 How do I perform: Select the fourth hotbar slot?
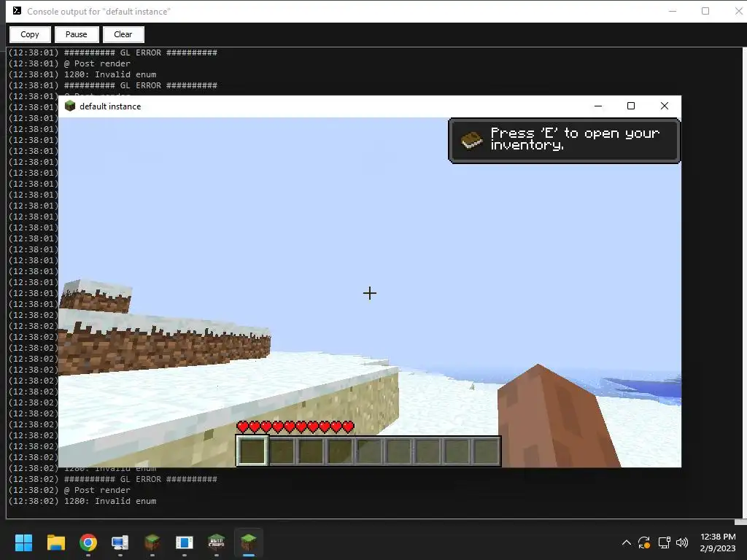(340, 451)
